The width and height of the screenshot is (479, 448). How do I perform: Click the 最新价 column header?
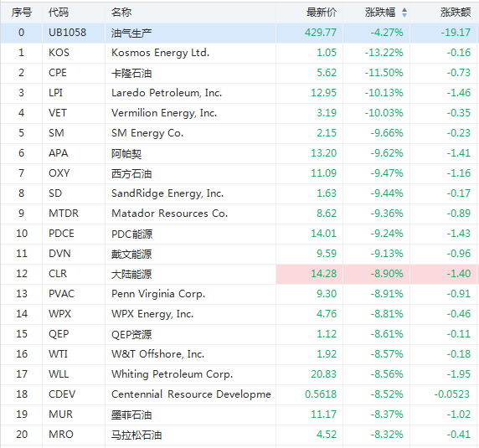click(x=322, y=13)
